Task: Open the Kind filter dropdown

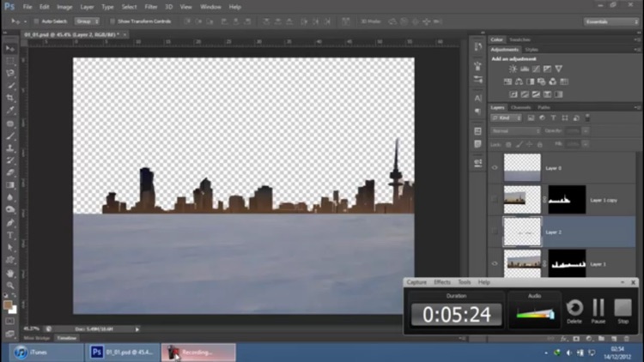Action: 506,118
